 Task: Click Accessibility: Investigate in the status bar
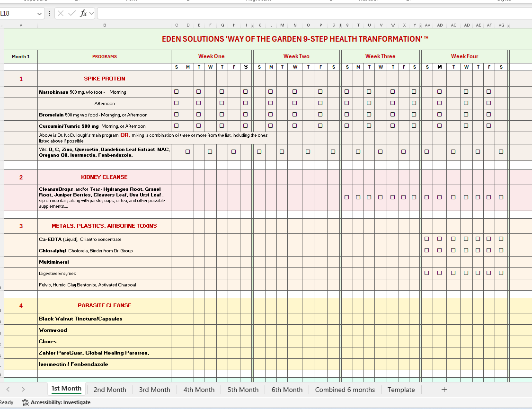coord(56,402)
